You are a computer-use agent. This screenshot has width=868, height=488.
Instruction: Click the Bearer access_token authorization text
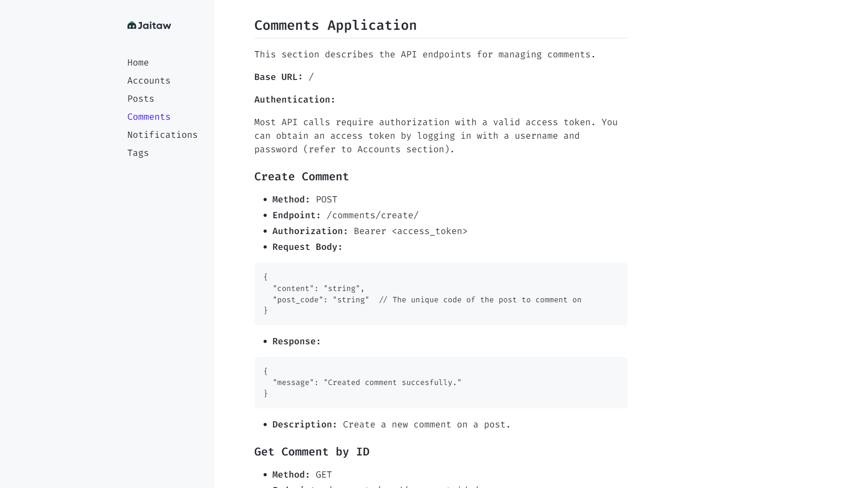pos(410,231)
